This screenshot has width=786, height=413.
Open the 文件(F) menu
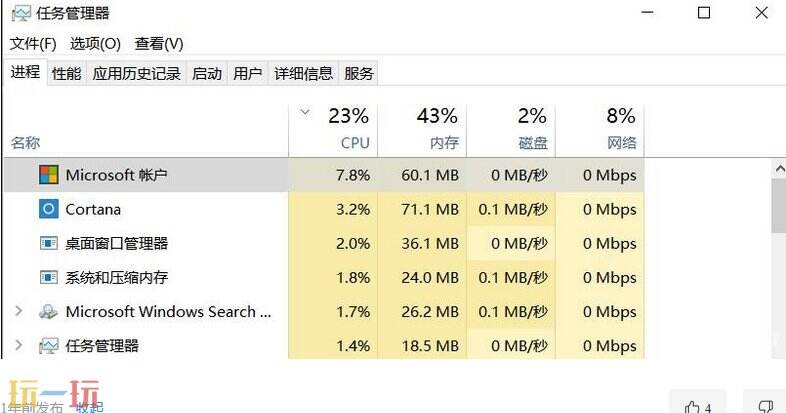click(33, 44)
